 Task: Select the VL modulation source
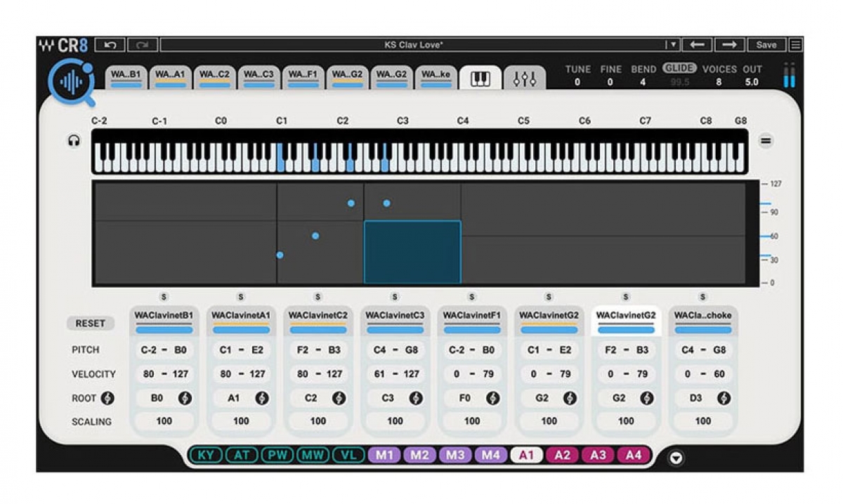[348, 455]
